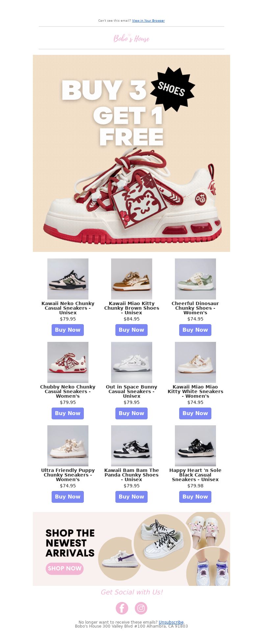263x644 pixels.
Task: Open the Facebook social icon
Action: (x=122, y=608)
